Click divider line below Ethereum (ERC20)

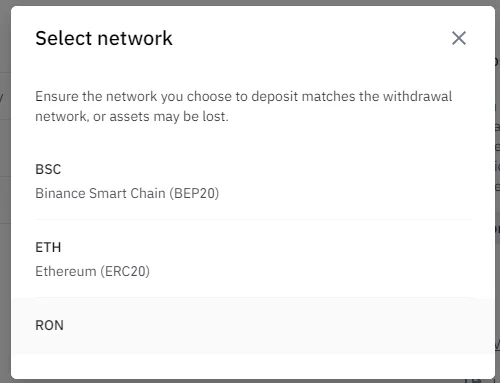pyautogui.click(x=254, y=297)
